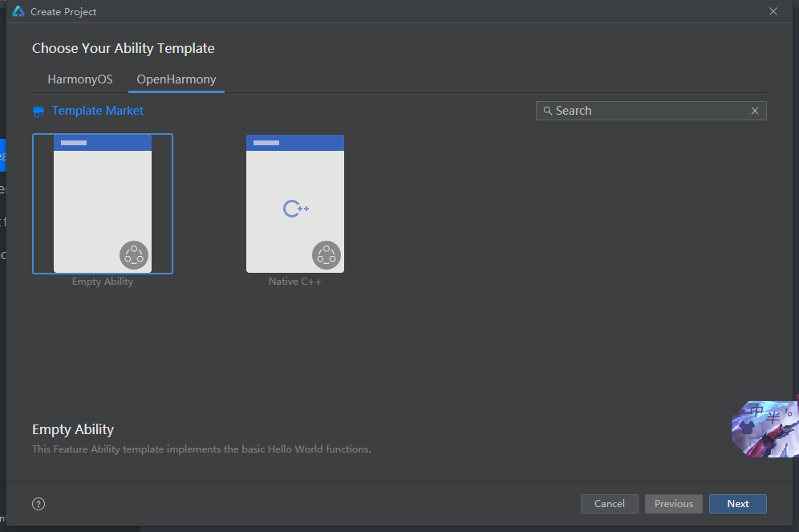Click the Template Market store icon

(x=39, y=112)
